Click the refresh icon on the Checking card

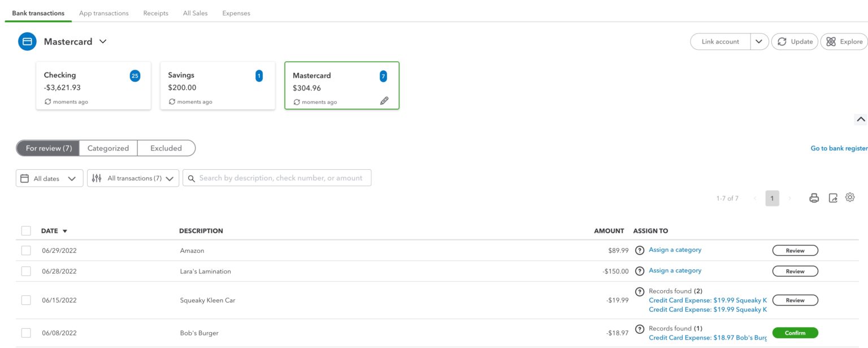(47, 101)
